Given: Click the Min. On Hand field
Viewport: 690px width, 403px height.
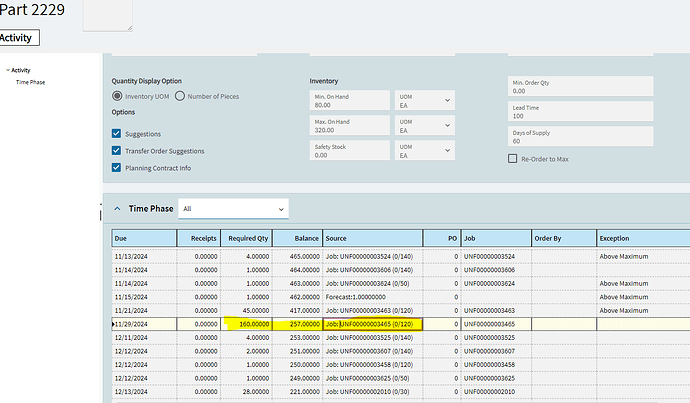Looking at the screenshot, I should click(349, 100).
